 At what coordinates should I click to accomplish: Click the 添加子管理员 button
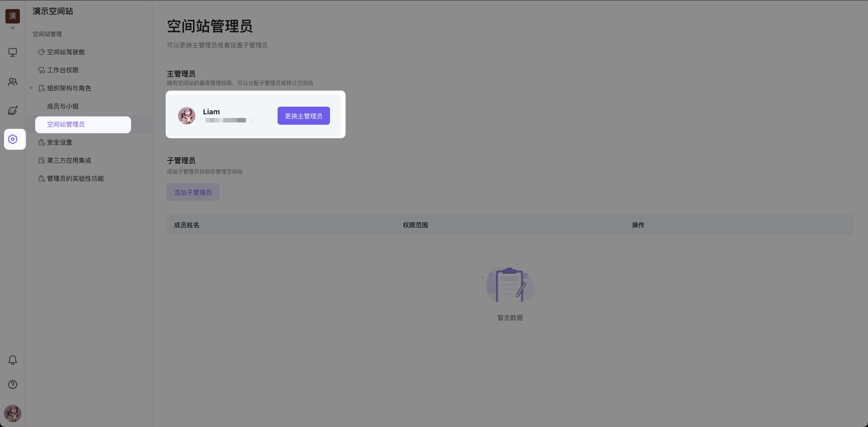tap(193, 192)
